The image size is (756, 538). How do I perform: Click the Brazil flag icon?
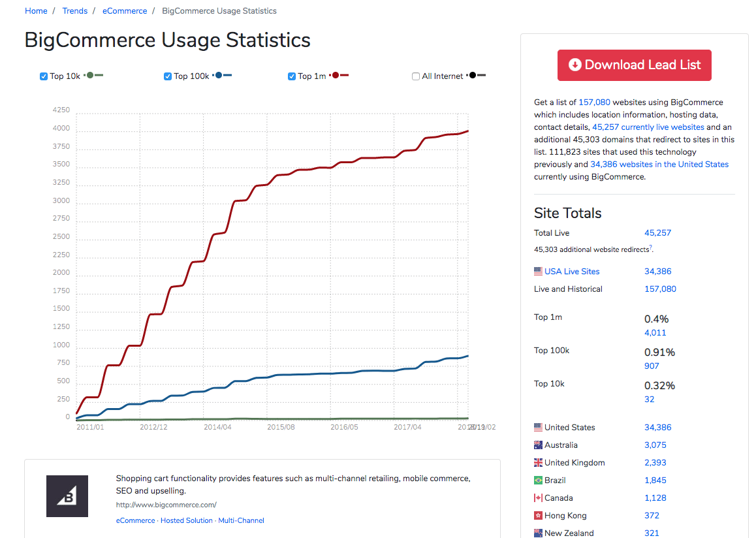[537, 480]
